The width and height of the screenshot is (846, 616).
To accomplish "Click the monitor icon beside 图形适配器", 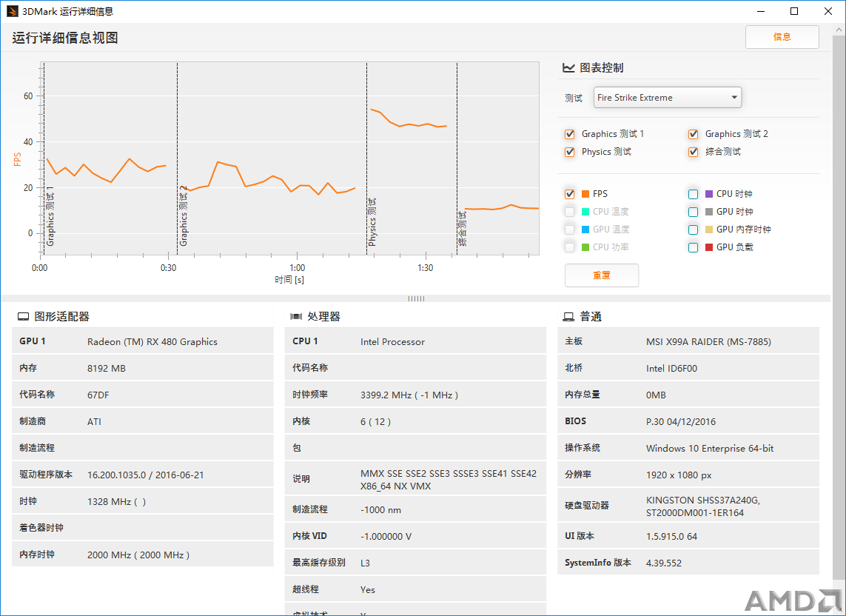I will [23, 317].
